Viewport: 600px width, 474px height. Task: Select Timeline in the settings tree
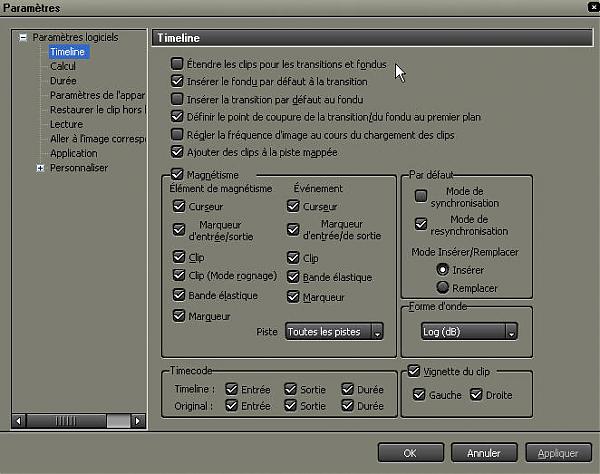(x=67, y=52)
